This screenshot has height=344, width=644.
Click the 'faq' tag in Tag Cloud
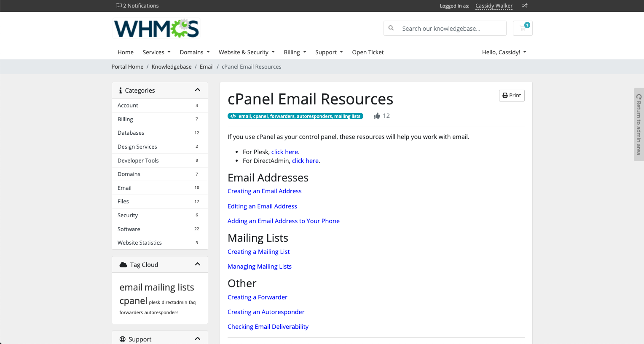coord(192,303)
